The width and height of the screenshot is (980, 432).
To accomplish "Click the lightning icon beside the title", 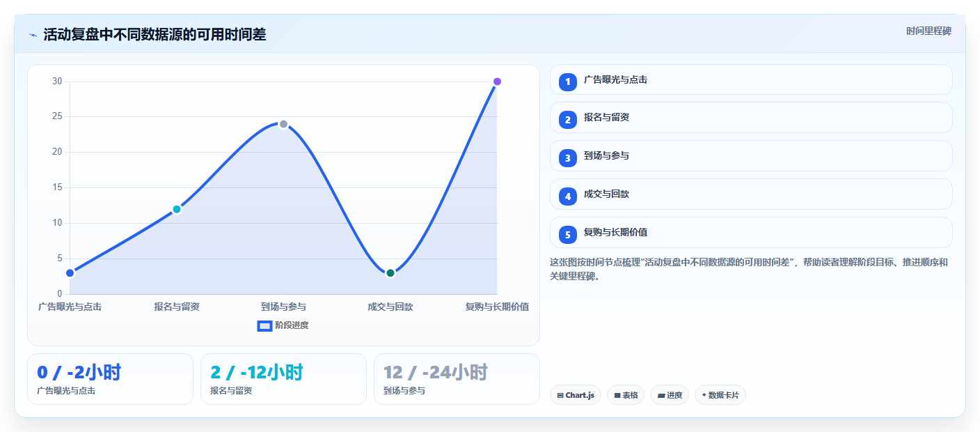I will (x=33, y=34).
